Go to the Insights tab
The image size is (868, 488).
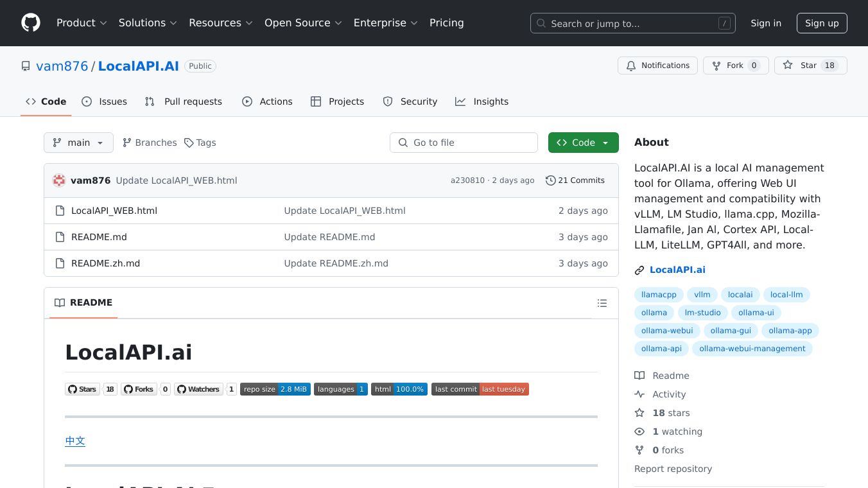(482, 101)
